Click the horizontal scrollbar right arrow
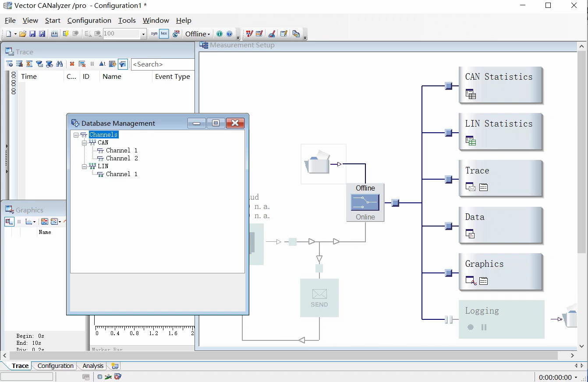 pyautogui.click(x=572, y=355)
